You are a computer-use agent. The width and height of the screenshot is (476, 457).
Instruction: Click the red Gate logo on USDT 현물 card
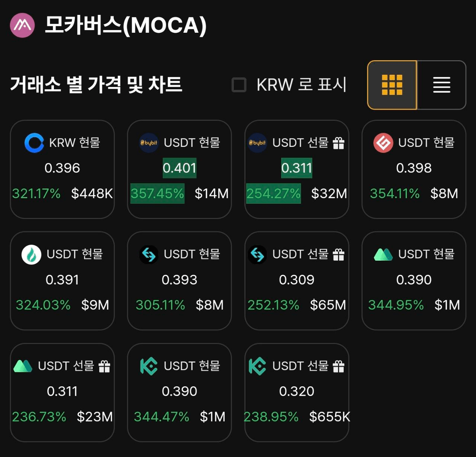tap(383, 143)
